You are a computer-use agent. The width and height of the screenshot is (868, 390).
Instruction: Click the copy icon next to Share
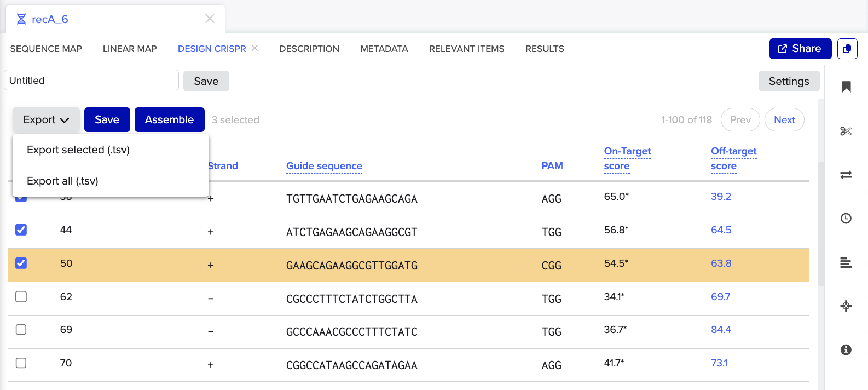pos(847,49)
